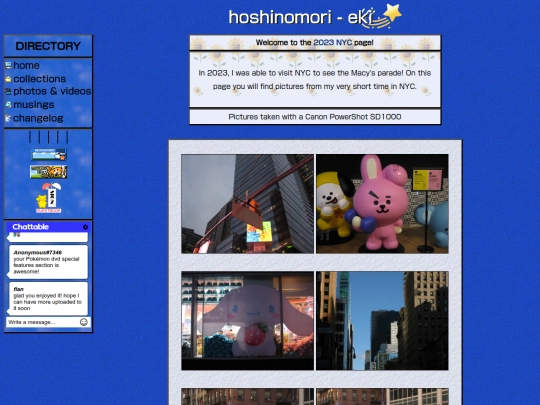Click the blue sky banner button in sidebar

click(49, 155)
